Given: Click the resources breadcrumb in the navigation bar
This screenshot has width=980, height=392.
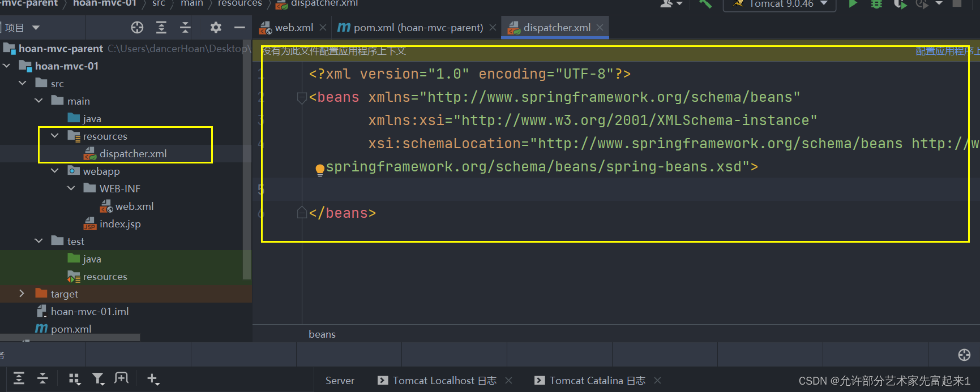Looking at the screenshot, I should coord(239,3).
